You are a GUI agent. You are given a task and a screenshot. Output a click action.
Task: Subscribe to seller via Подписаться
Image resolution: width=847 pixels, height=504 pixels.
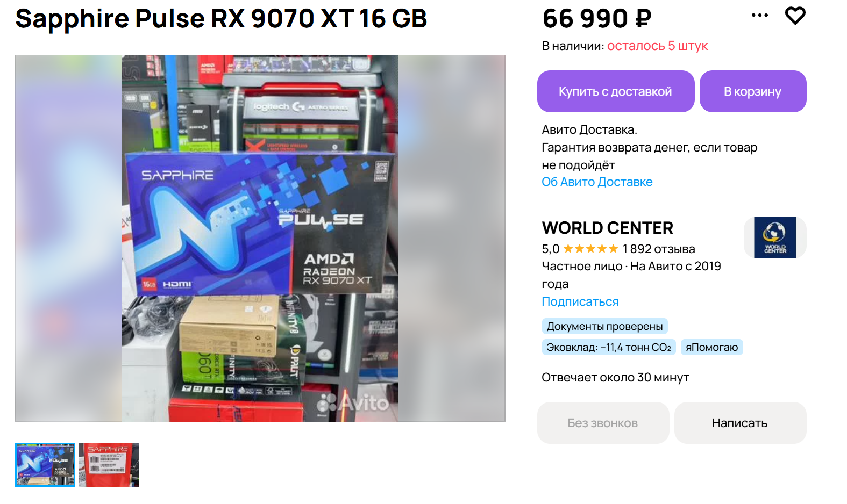click(580, 301)
